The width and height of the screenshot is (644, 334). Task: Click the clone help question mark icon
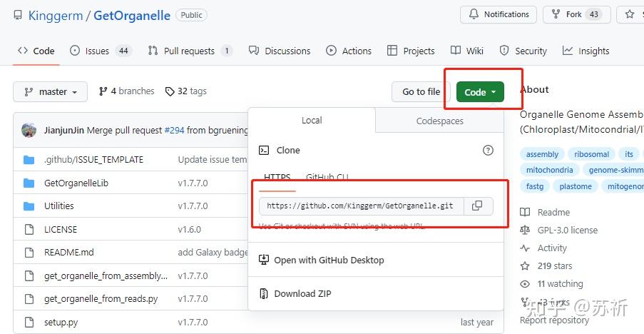coord(488,150)
